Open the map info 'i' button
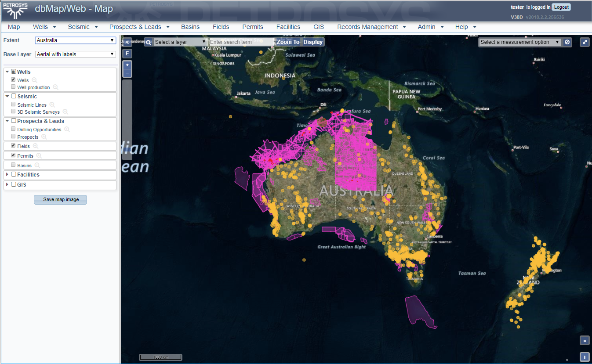The image size is (592, 364). click(x=585, y=357)
